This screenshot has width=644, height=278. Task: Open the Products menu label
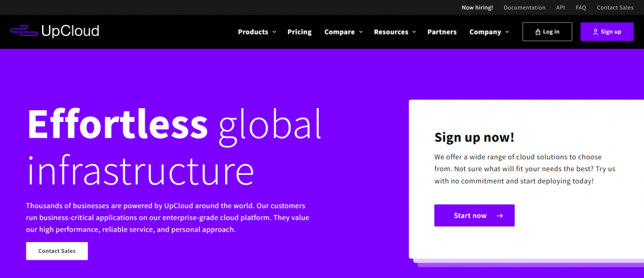point(253,32)
